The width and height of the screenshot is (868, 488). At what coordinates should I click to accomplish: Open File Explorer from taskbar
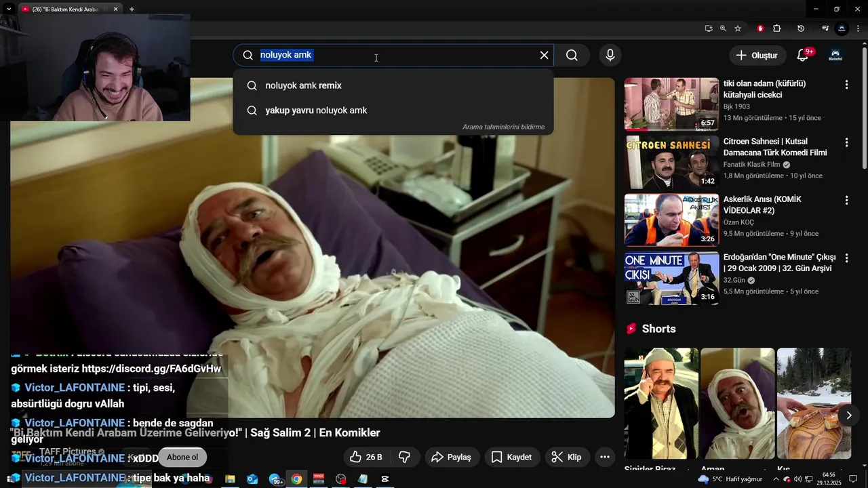(230, 479)
